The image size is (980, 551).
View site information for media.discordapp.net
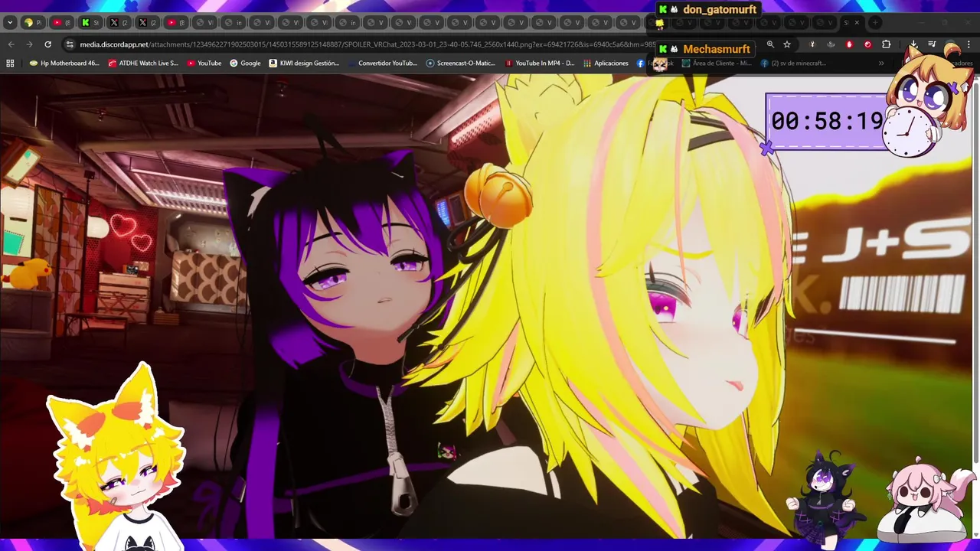pos(70,44)
